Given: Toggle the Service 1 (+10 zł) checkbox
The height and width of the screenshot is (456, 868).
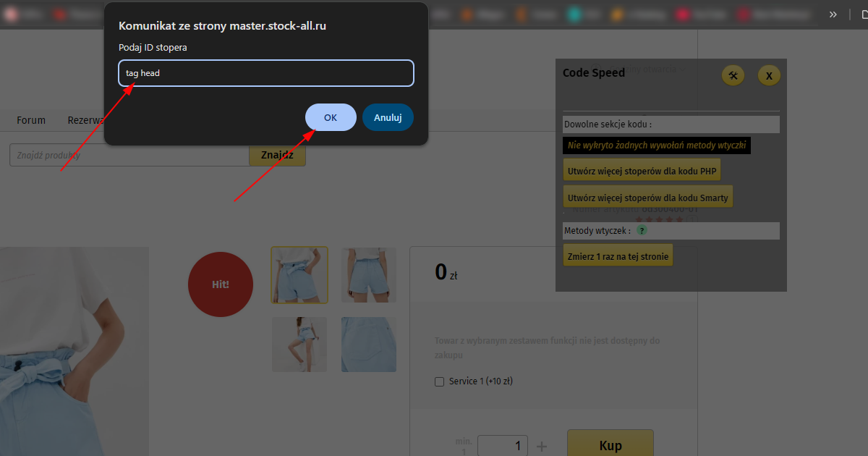Looking at the screenshot, I should (439, 381).
